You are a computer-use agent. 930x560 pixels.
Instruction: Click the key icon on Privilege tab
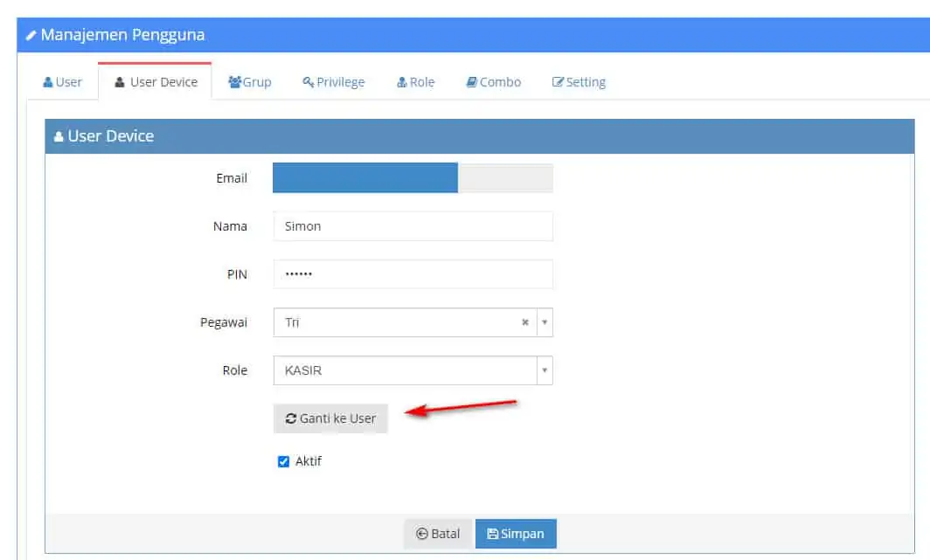tap(308, 82)
